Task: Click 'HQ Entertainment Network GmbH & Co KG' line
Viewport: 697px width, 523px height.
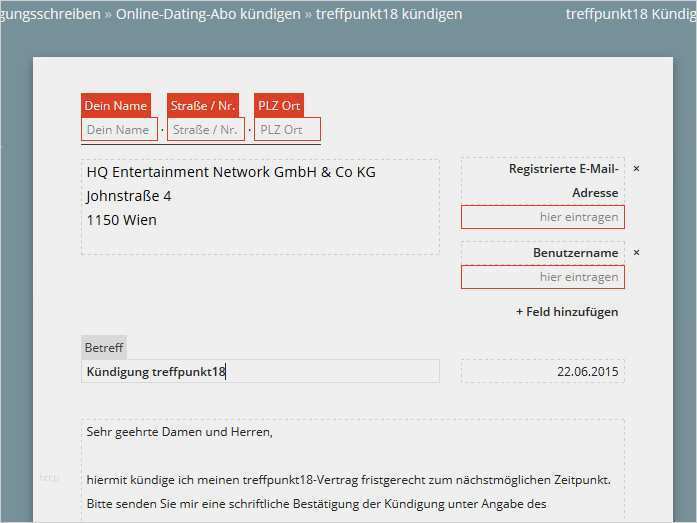Action: 231,172
